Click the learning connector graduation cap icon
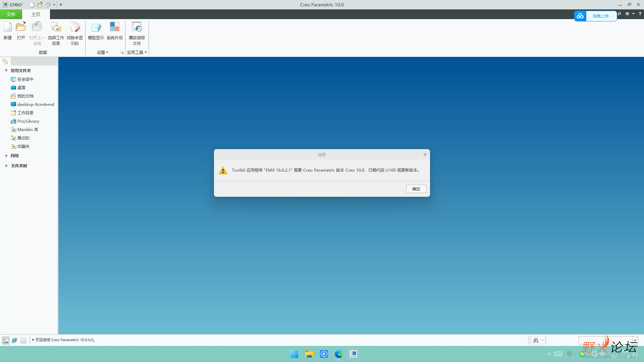 [627, 14]
